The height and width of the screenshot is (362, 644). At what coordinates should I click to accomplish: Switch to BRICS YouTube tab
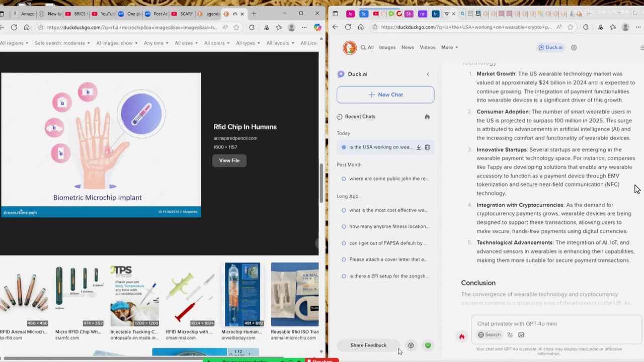(76, 14)
